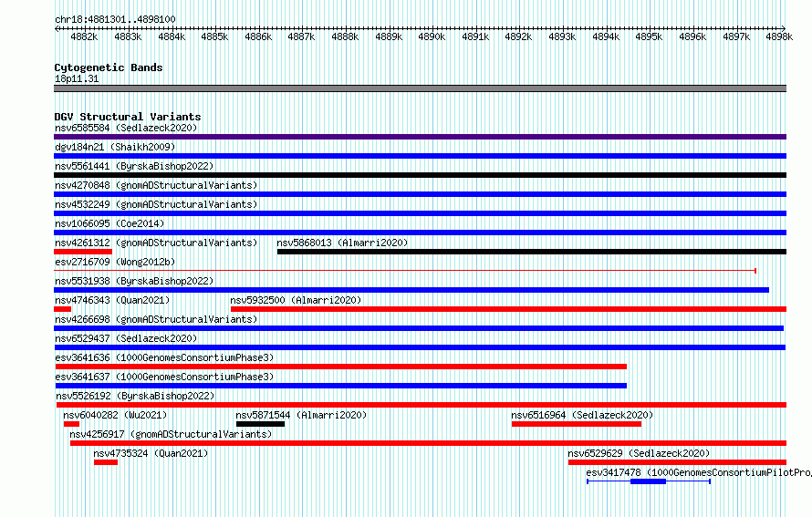Select the nsv4746343 (Quan2021) label

click(112, 300)
